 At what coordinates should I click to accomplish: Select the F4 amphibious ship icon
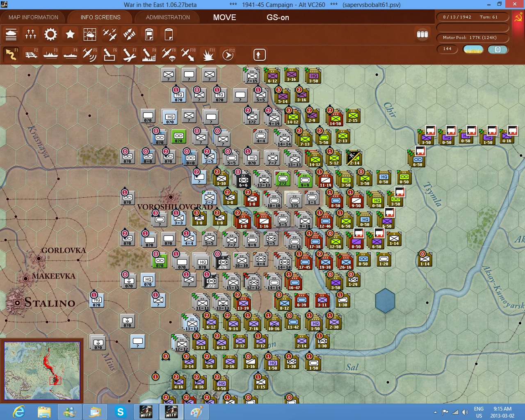click(x=70, y=54)
